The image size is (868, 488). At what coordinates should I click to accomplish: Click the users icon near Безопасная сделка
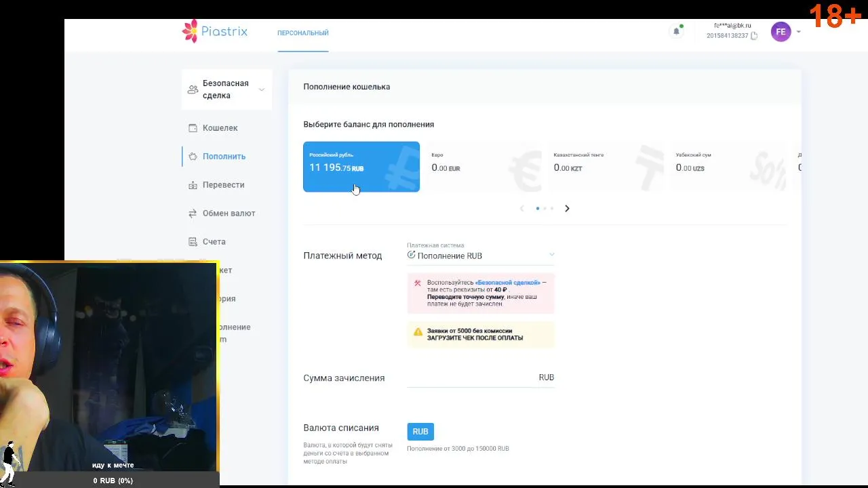pos(193,89)
